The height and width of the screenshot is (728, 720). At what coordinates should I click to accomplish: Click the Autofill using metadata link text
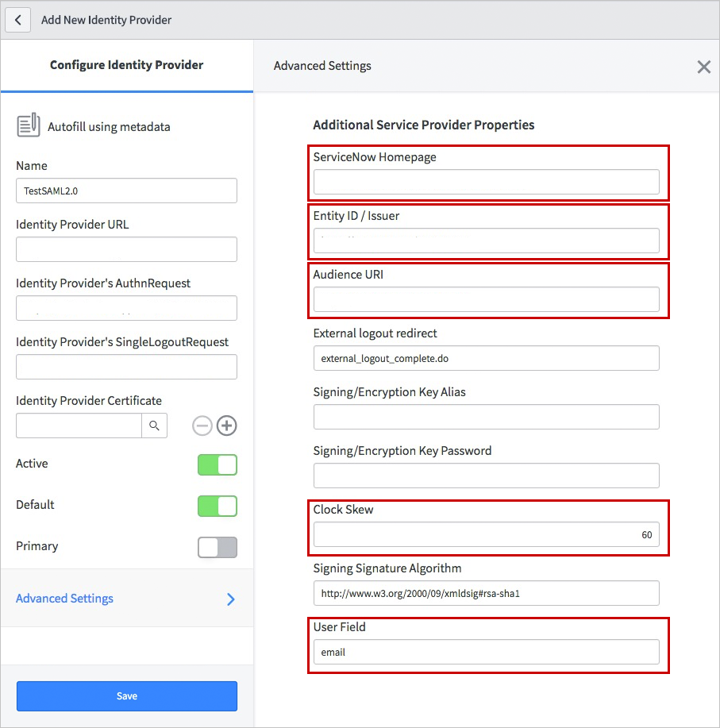coord(109,127)
